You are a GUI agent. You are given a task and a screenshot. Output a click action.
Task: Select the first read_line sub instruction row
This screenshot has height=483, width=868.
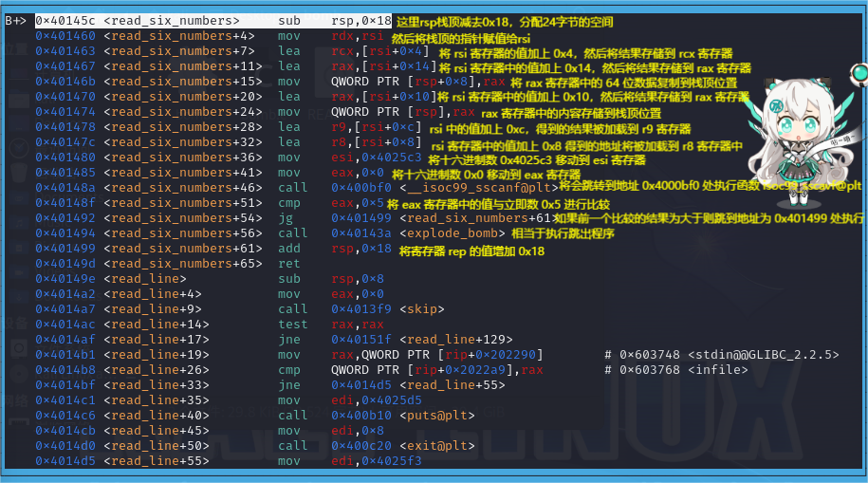[171, 278]
